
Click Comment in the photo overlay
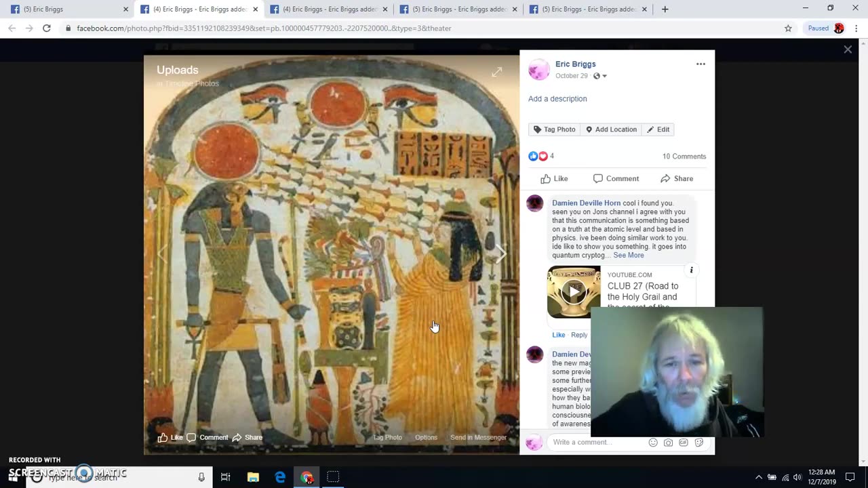tap(208, 438)
